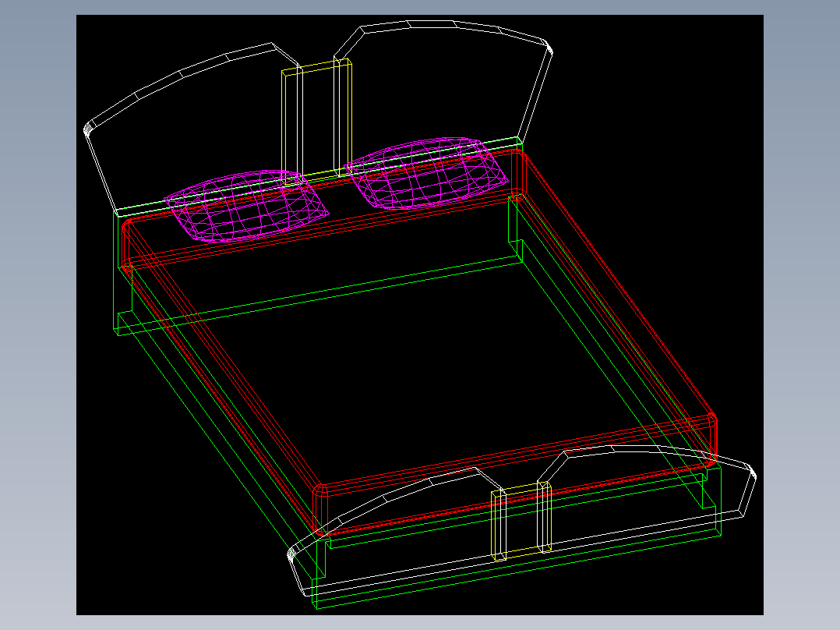Pick the yellow center post of the footboard
The height and width of the screenshot is (630, 840).
click(x=521, y=521)
